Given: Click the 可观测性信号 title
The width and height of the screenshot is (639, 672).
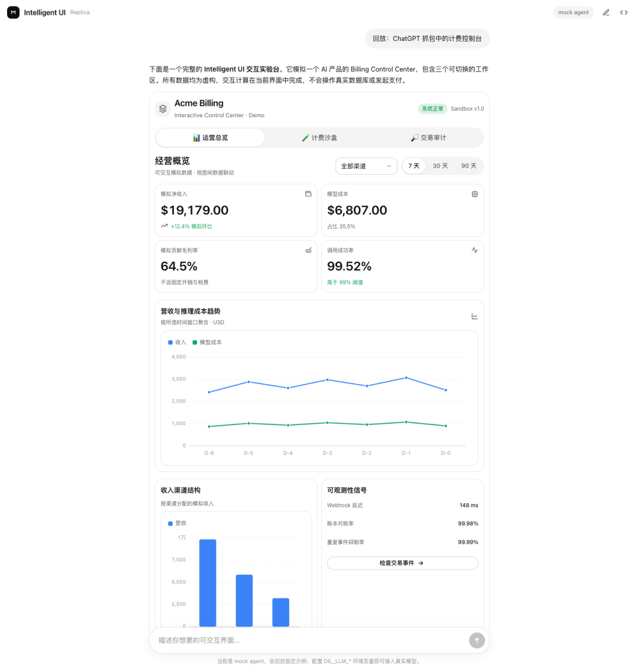Looking at the screenshot, I should (x=347, y=490).
